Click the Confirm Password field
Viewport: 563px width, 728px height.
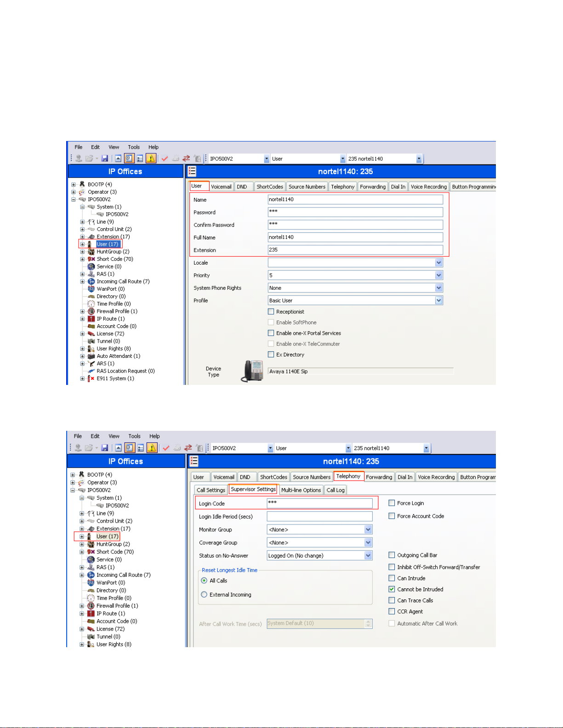(355, 225)
